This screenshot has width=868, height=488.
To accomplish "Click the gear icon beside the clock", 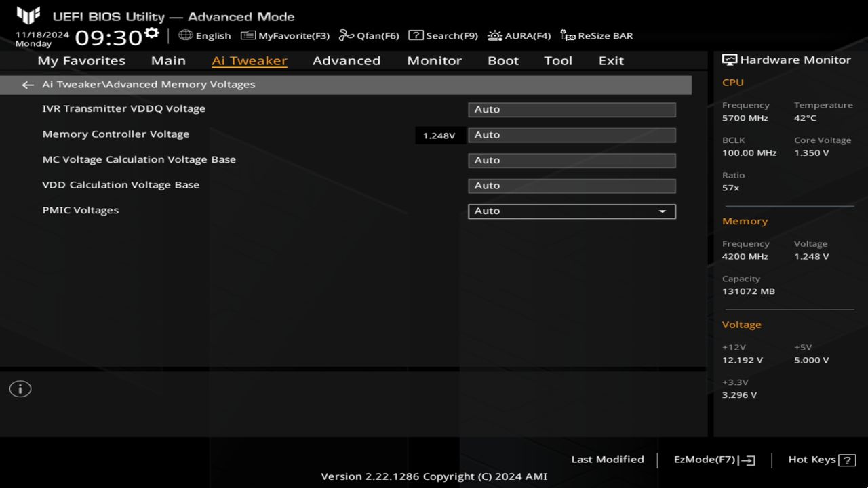I will 151,33.
